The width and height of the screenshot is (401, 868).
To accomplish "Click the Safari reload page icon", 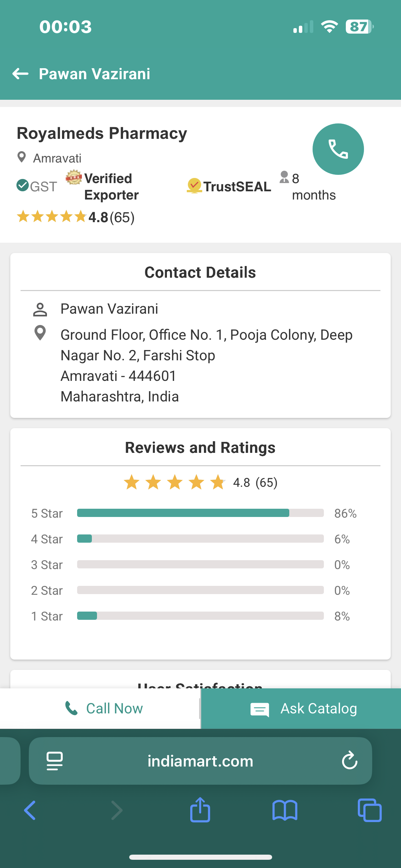I will pos(350,761).
